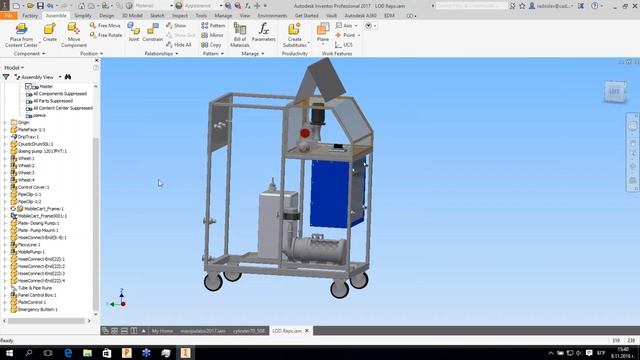Viewport: 640px width, 360px height.
Task: Click the binoculars Find icon in browser
Action: click(68, 77)
